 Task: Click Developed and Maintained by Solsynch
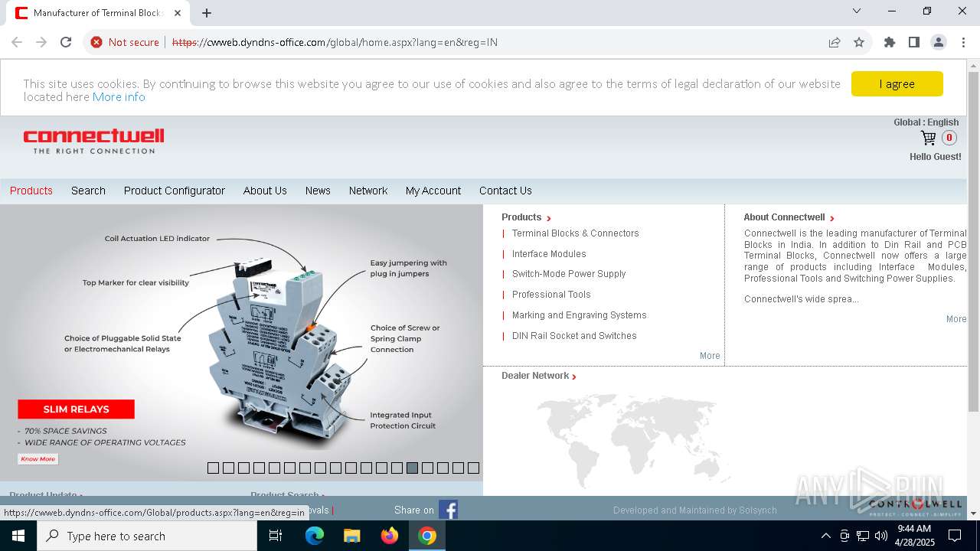click(x=694, y=510)
